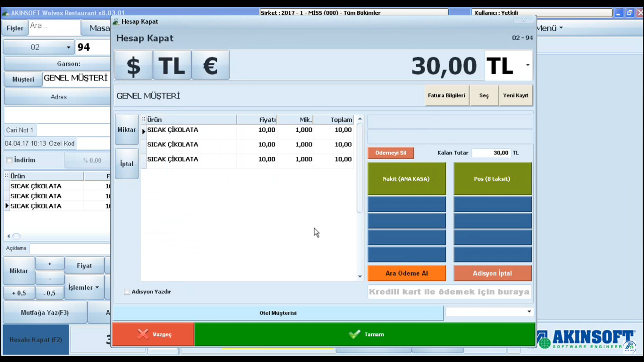644x362 pixels.
Task: Click Fatura Bilgileri button
Action: 446,96
